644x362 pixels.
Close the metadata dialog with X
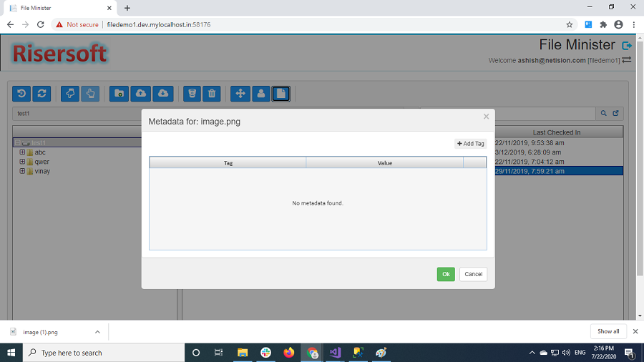coord(486,117)
